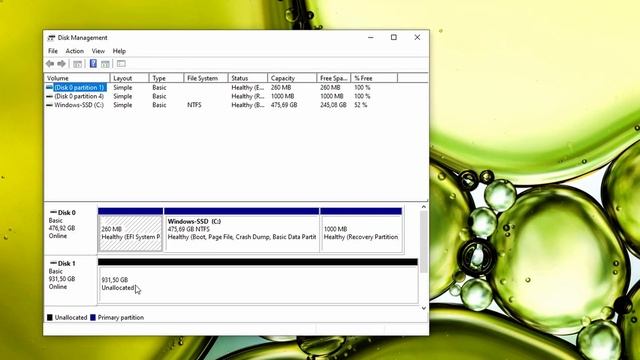This screenshot has height=360, width=640.
Task: Click the drive icon beside Disk 0 partition 4
Action: coord(49,96)
